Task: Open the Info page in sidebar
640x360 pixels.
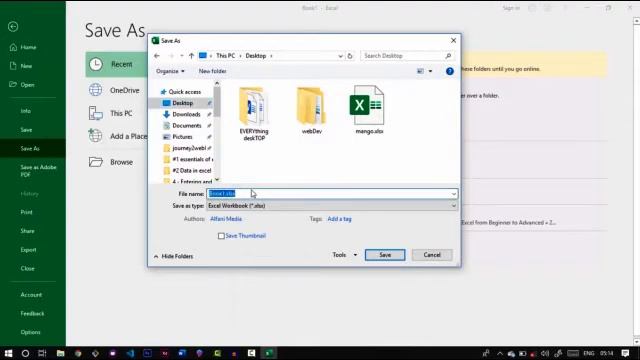Action: tap(26, 111)
